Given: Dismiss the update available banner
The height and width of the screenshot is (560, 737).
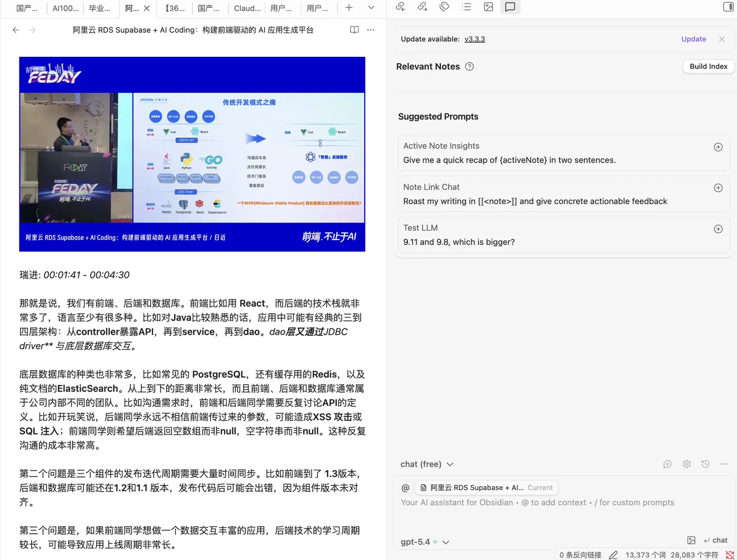Looking at the screenshot, I should [722, 39].
